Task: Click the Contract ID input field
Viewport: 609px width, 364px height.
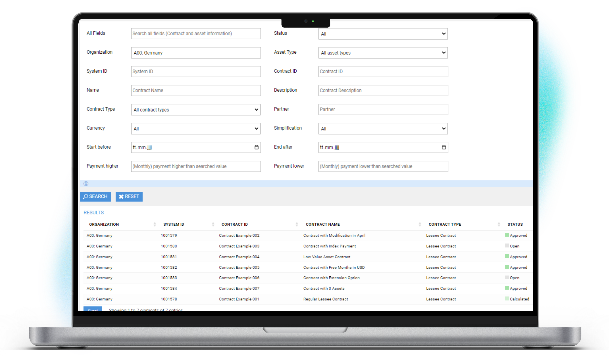Action: coord(383,71)
